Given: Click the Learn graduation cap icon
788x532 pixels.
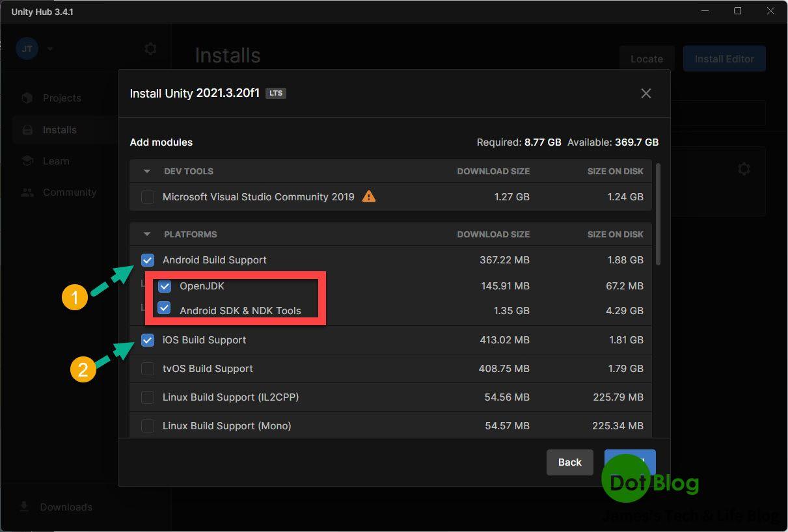Looking at the screenshot, I should coord(27,161).
